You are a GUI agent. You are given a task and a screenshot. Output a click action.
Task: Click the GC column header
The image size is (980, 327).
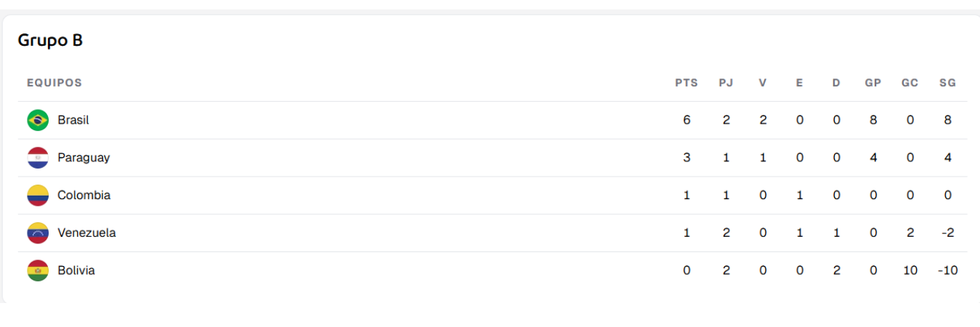pos(910,83)
